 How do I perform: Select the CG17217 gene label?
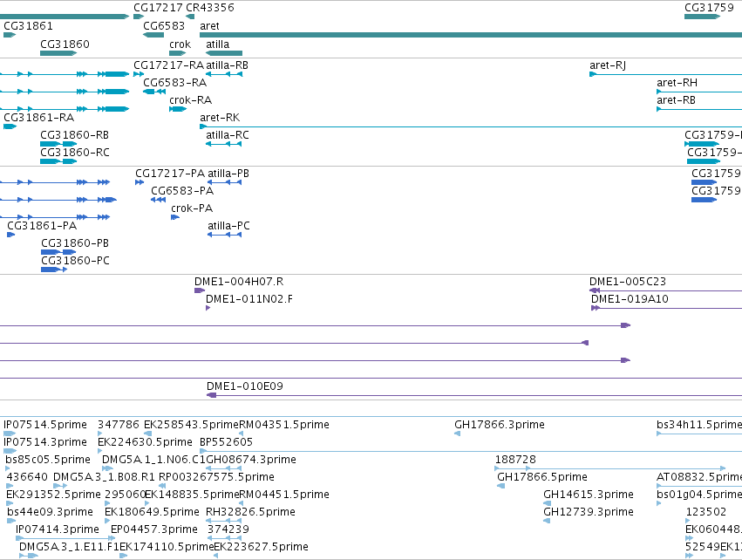(158, 8)
